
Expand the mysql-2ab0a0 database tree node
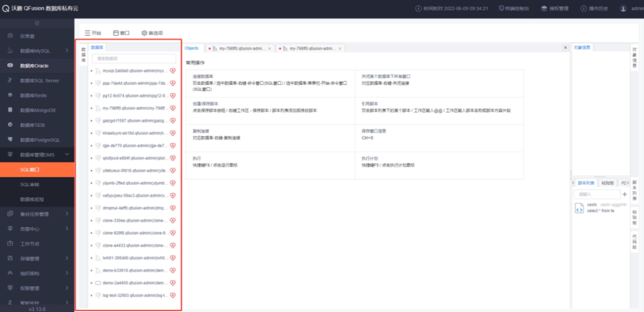click(x=92, y=71)
